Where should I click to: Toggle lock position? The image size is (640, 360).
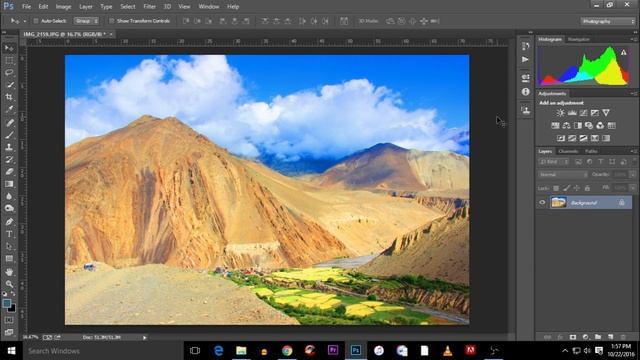click(x=577, y=188)
